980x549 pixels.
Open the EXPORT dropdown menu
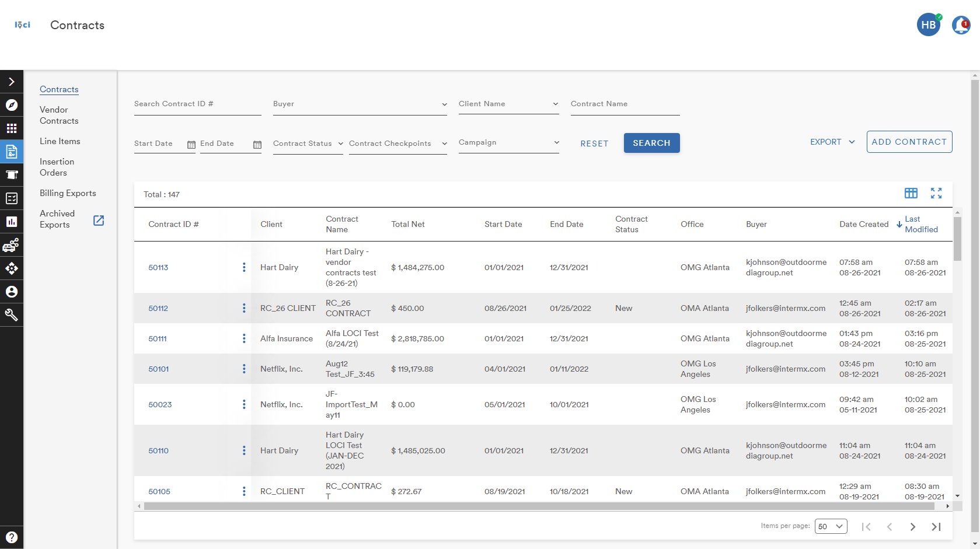pos(832,142)
